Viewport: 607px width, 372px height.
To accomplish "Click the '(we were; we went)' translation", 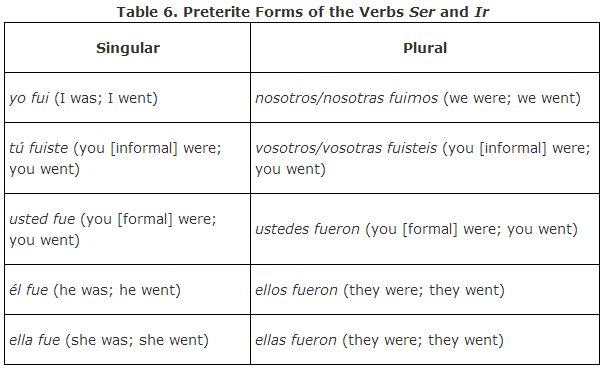I will 512,98.
